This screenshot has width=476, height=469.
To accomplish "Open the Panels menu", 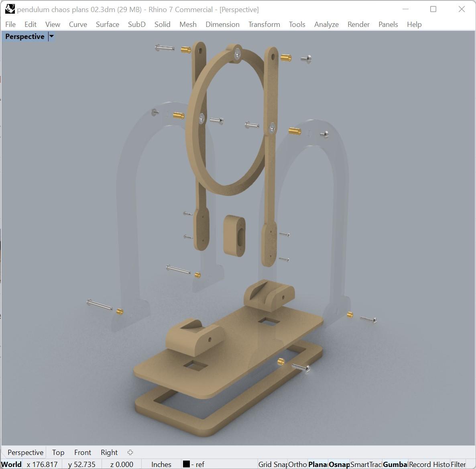I will (388, 24).
